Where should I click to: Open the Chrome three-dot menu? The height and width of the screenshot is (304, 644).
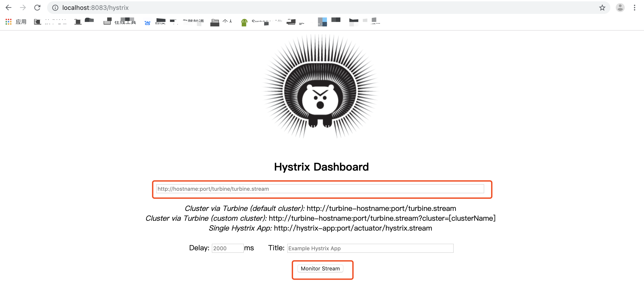click(635, 8)
